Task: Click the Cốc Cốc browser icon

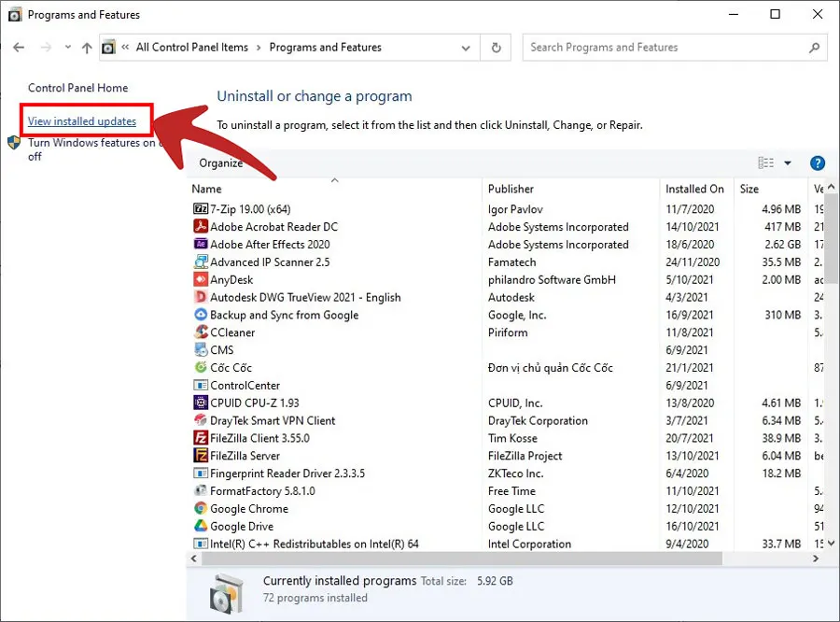Action: (201, 367)
